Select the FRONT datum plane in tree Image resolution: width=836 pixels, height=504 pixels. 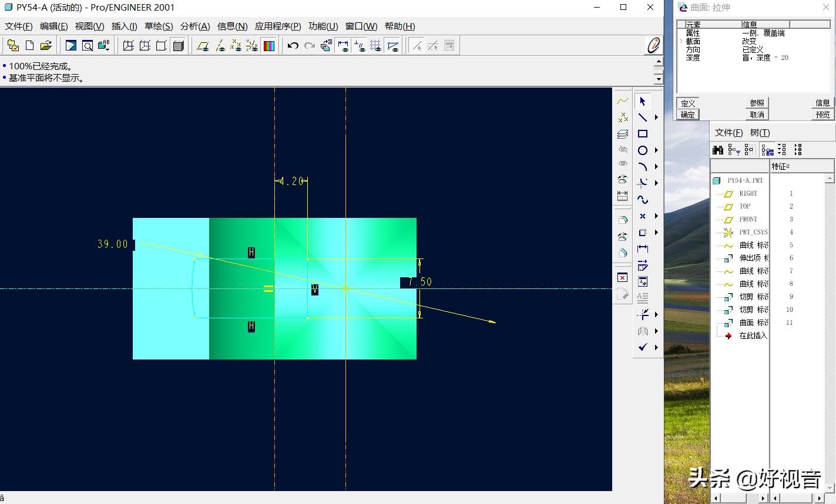[x=748, y=219]
